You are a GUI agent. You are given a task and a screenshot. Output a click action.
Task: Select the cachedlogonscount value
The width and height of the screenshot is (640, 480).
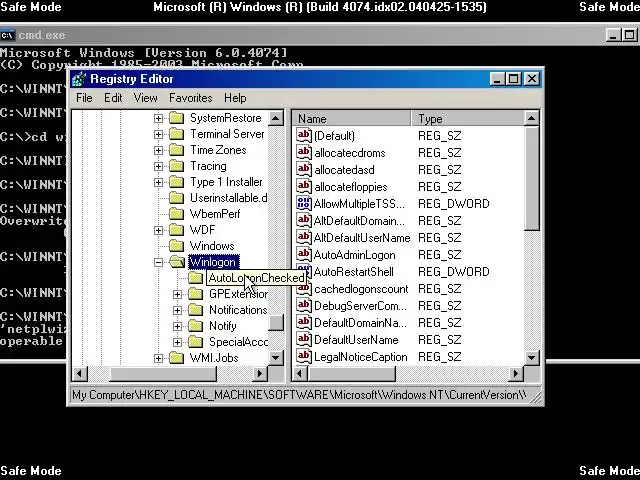pos(361,289)
